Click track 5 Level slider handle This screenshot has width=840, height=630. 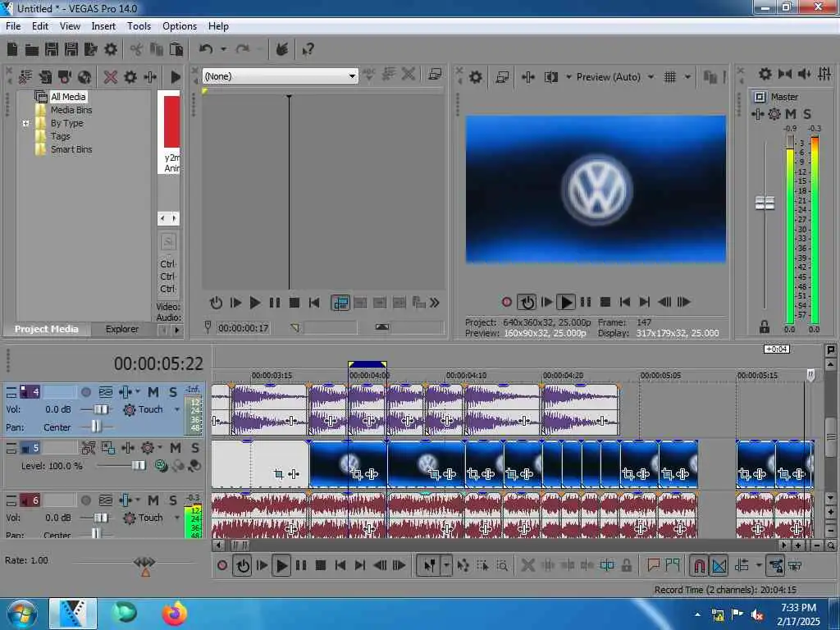click(x=138, y=465)
